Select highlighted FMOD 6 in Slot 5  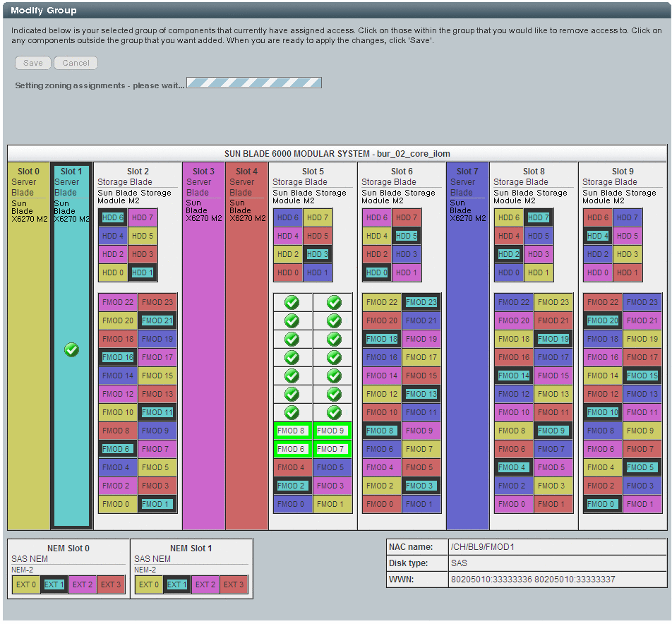coord(293,449)
